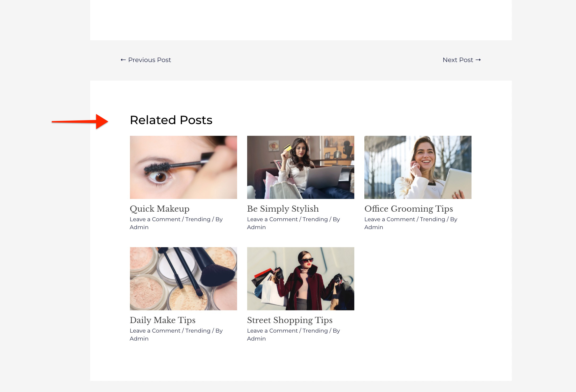Click the Be Simply Stylish thumbnail image

(300, 167)
